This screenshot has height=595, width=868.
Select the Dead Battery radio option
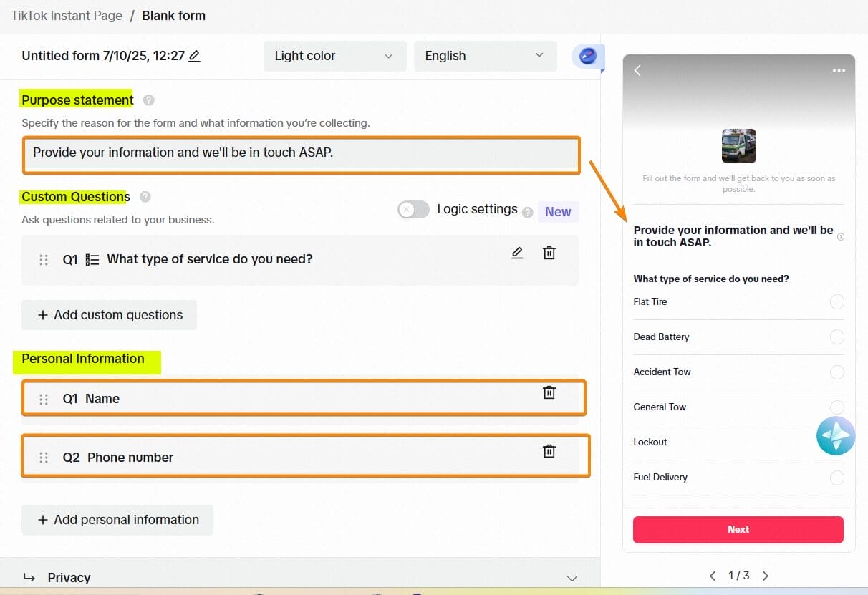836,337
